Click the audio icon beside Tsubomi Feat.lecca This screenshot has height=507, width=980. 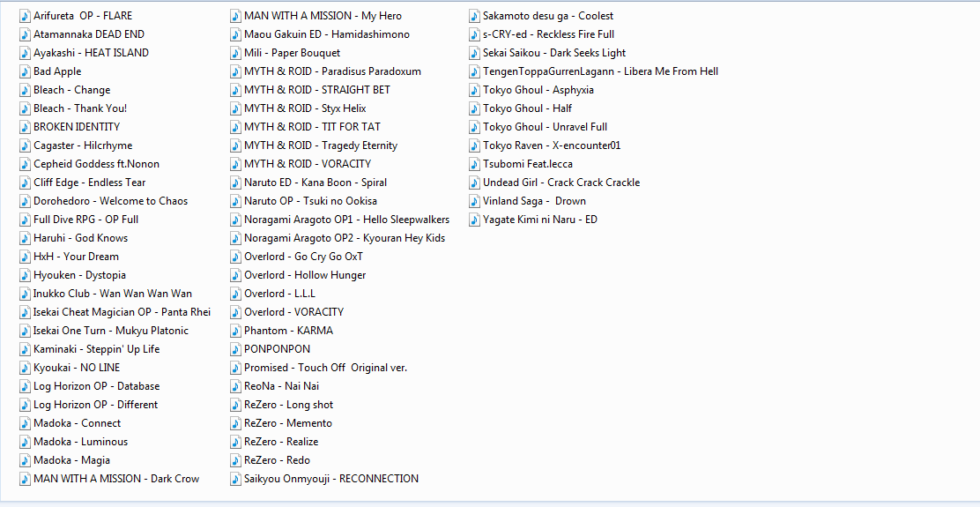[474, 164]
